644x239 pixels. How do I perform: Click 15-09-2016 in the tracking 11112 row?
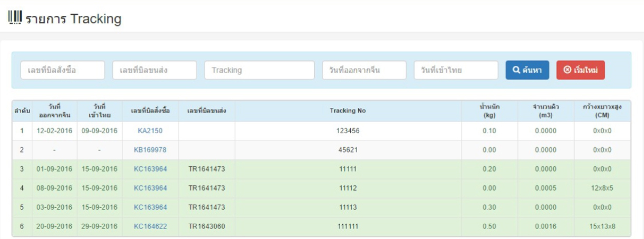[x=99, y=188]
